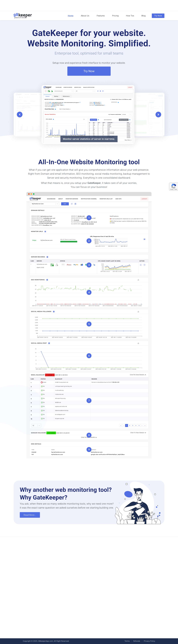Viewport: 178px width, 644px height.
Task: Download Social Media Follower chart
Action: 138,312
